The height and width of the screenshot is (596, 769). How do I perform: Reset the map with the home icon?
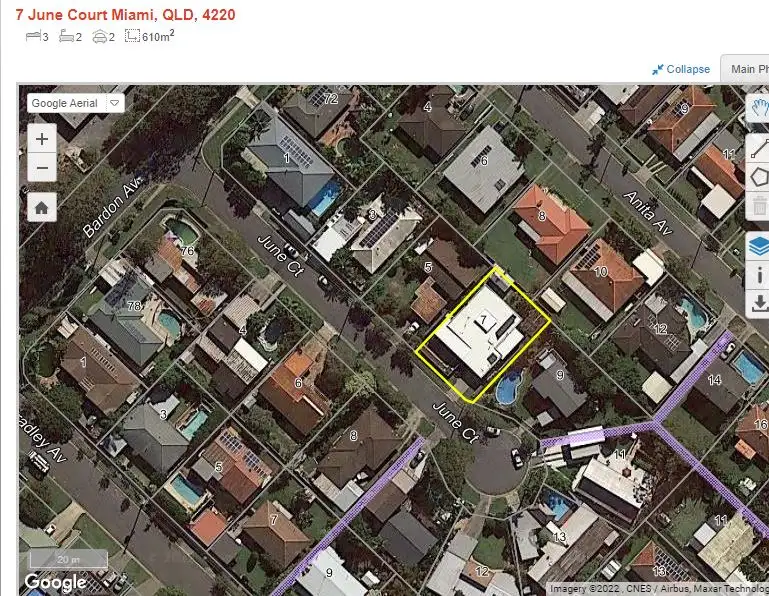pos(42,207)
